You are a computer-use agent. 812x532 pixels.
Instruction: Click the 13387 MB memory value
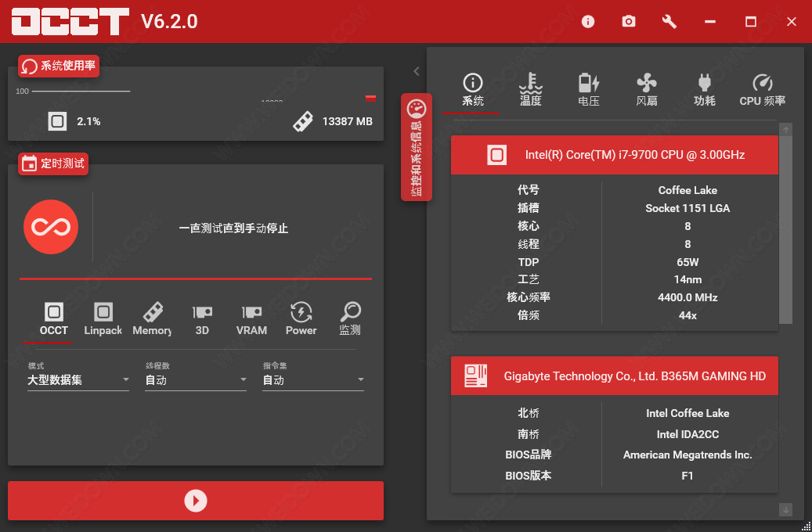348,121
